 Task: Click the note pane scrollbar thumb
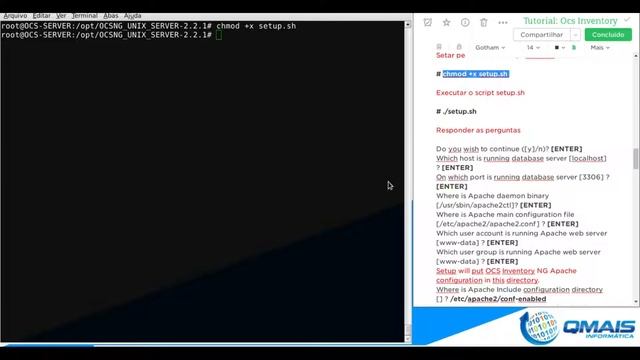click(x=636, y=158)
